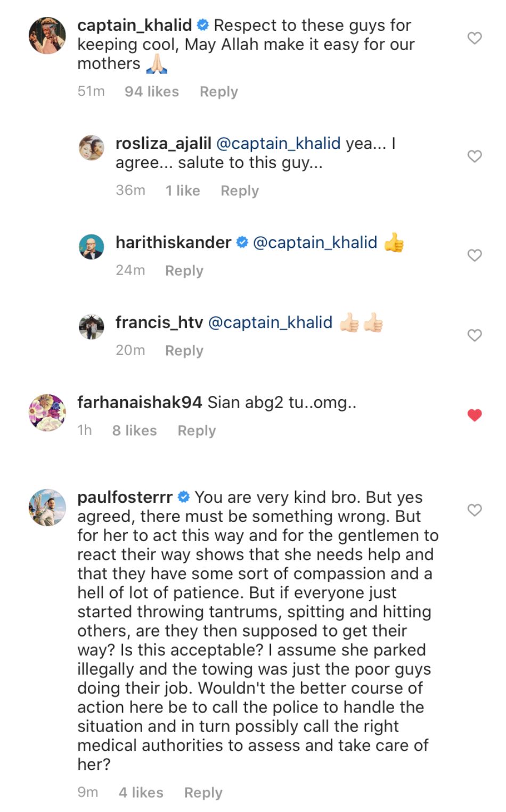Show the 94 likes list
506x812 pixels.
151,92
